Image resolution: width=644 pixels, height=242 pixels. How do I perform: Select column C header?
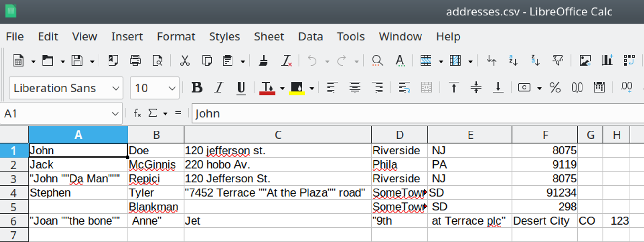(278, 135)
